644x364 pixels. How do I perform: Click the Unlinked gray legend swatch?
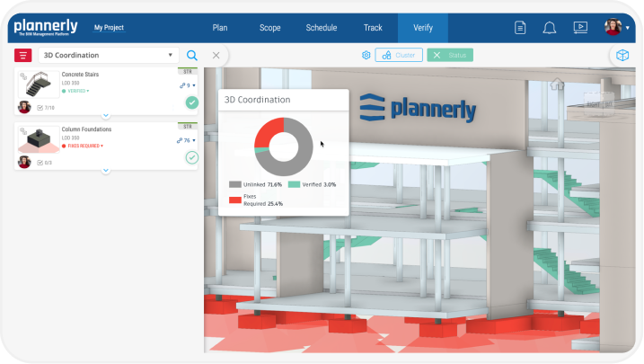(x=235, y=184)
